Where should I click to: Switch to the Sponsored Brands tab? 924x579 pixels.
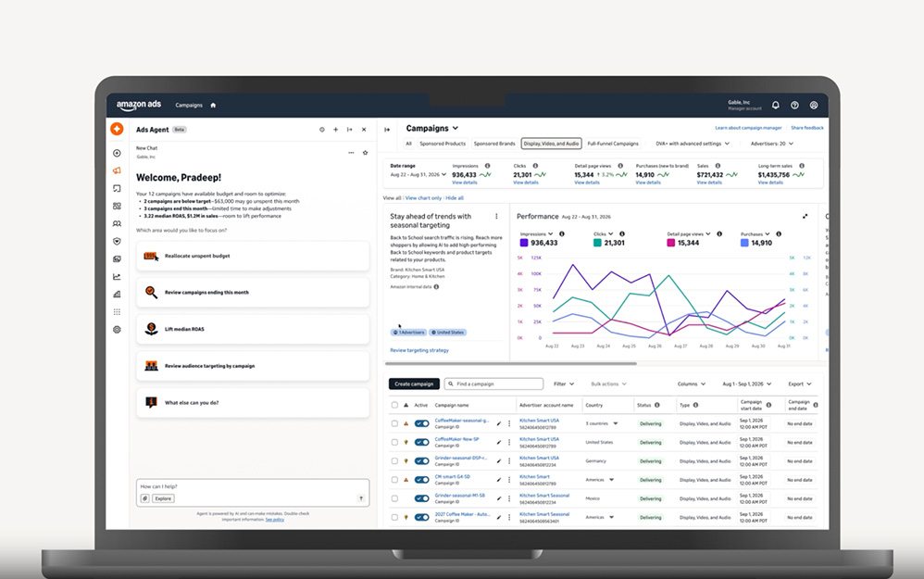[x=494, y=144]
